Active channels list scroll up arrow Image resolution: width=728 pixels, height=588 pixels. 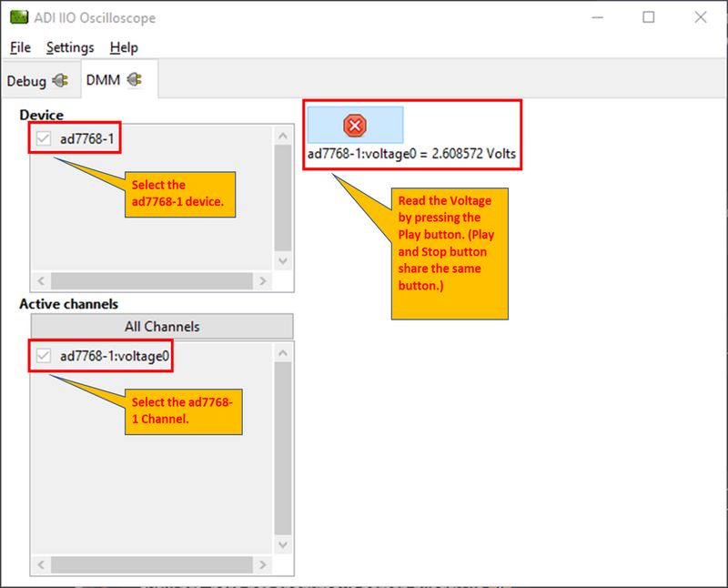point(283,353)
